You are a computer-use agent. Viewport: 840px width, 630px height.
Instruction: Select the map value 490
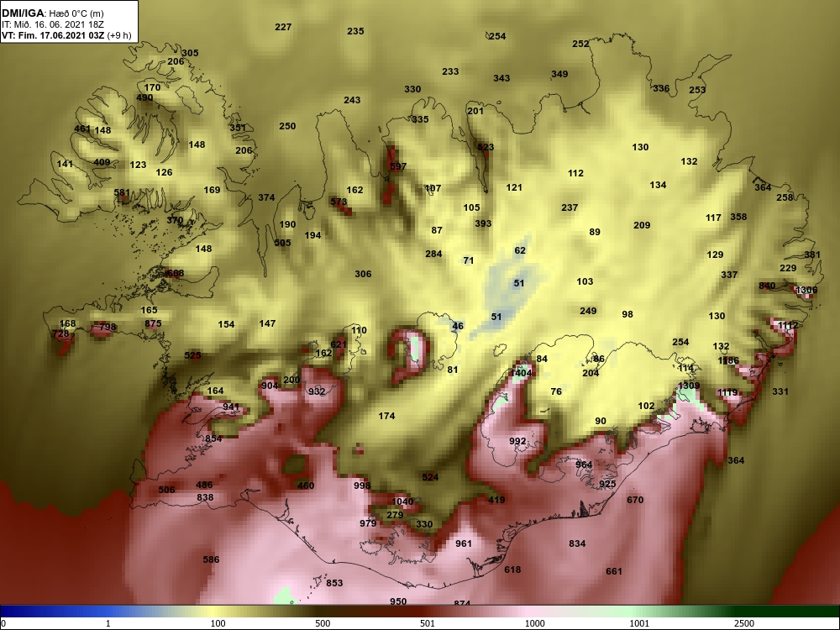144,97
